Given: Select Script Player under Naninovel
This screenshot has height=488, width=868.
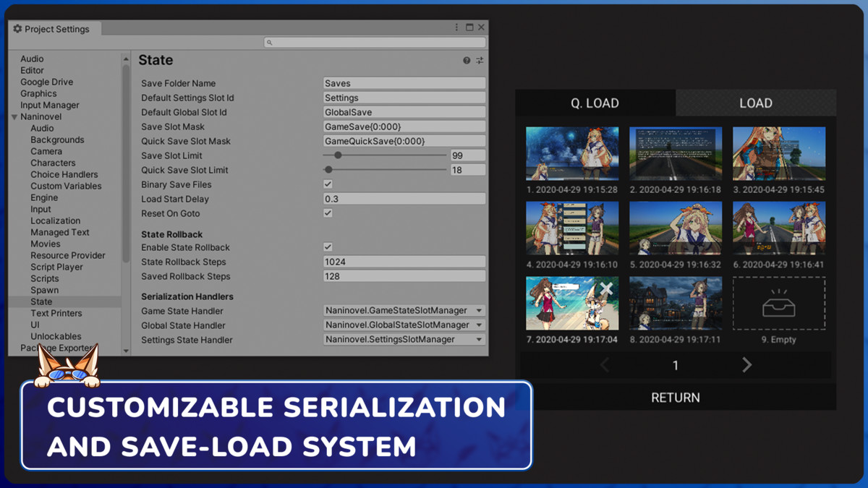Looking at the screenshot, I should tap(56, 267).
